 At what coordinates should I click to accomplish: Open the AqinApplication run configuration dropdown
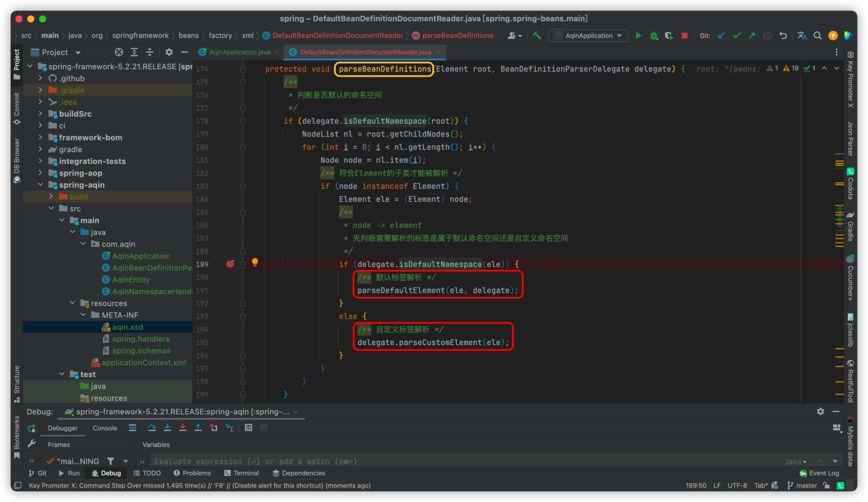(x=588, y=36)
